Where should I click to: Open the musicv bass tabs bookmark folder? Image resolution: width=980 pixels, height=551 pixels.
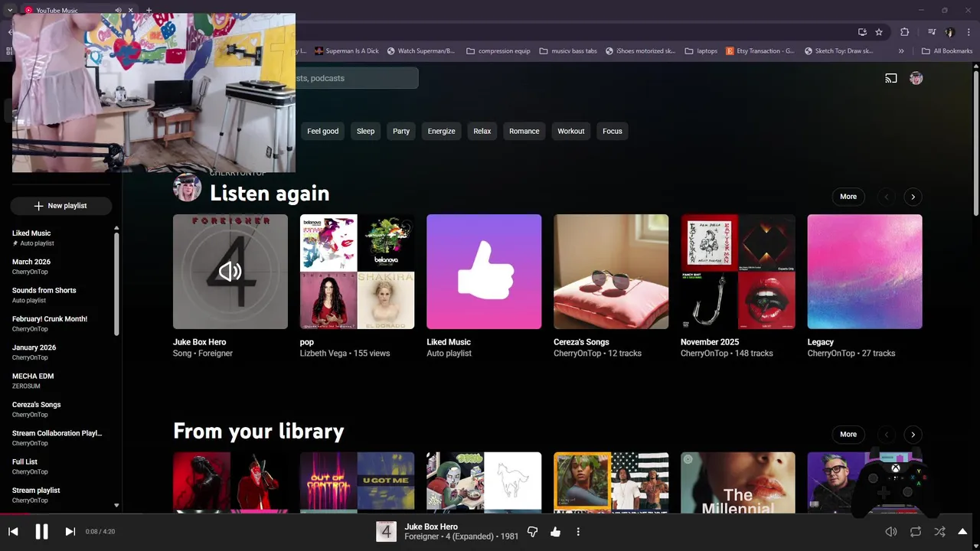click(568, 51)
